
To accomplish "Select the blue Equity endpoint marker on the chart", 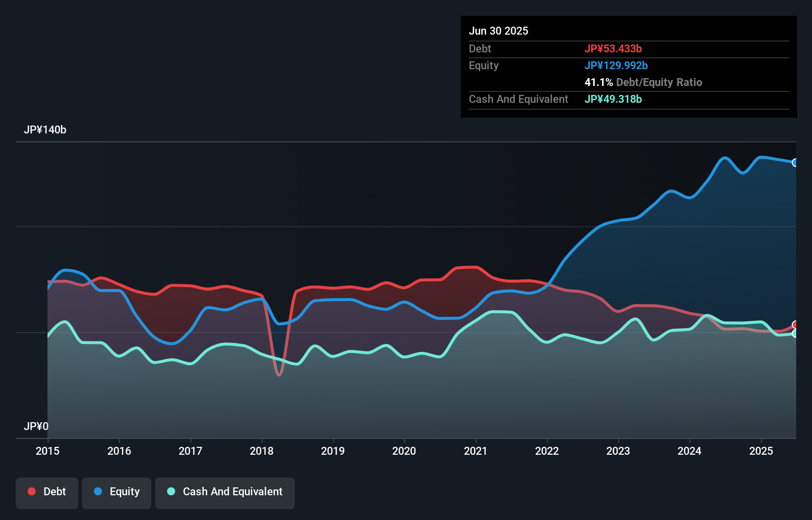I will coord(795,162).
